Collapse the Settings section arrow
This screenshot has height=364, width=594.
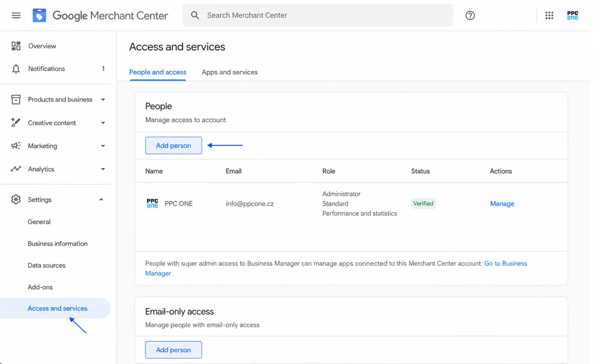coord(101,200)
